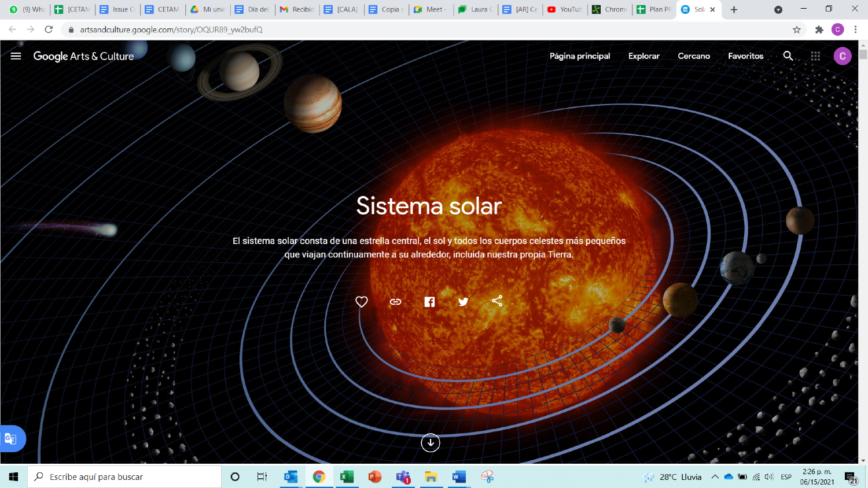The width and height of the screenshot is (868, 488).
Task: Expand the tab search dropdown
Action: [x=778, y=9]
